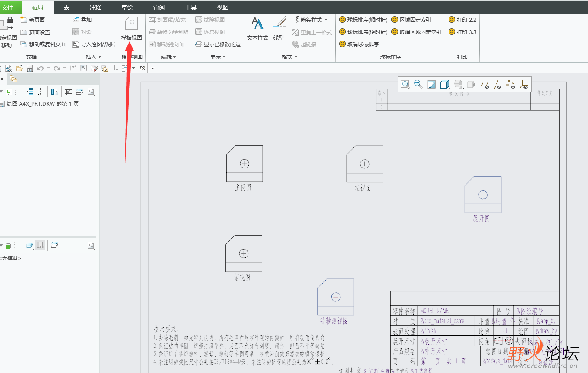
Task: Open the quick access toolbar customize arrow
Action: (x=153, y=68)
